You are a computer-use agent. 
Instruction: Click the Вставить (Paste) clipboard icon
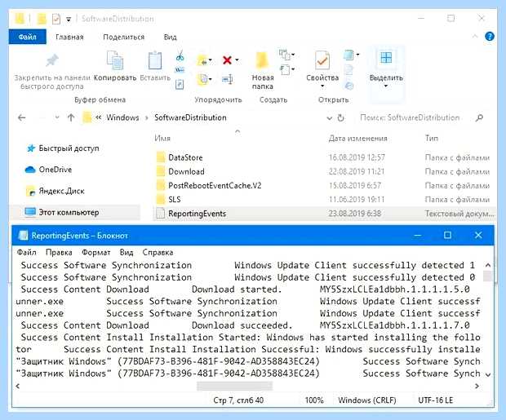[x=155, y=60]
